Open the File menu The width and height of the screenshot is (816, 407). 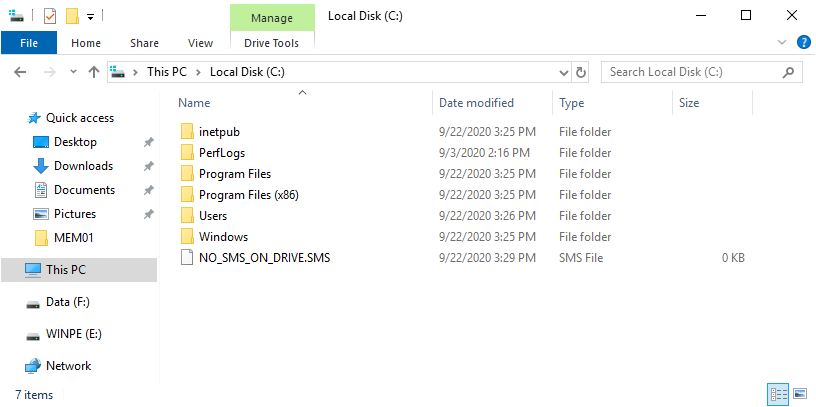[29, 43]
